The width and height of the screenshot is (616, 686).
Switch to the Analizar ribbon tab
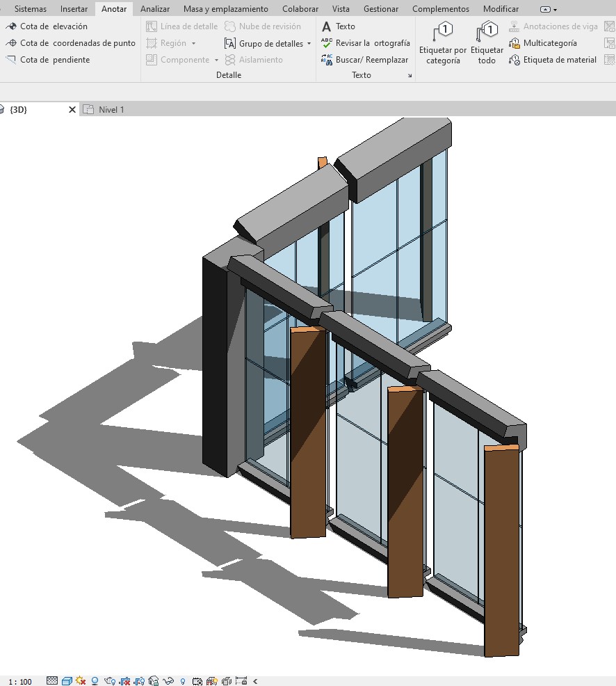tap(154, 9)
